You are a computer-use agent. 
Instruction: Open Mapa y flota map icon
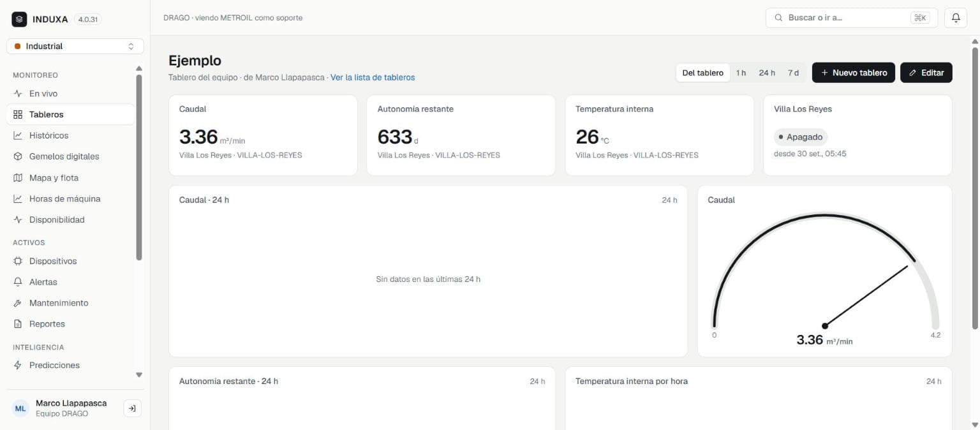click(x=18, y=178)
